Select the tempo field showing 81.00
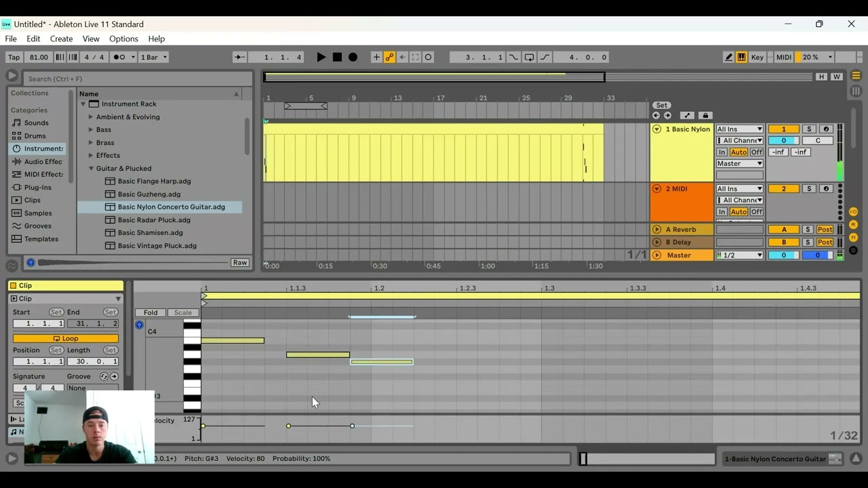Viewport: 868px width, 488px height. click(x=39, y=57)
